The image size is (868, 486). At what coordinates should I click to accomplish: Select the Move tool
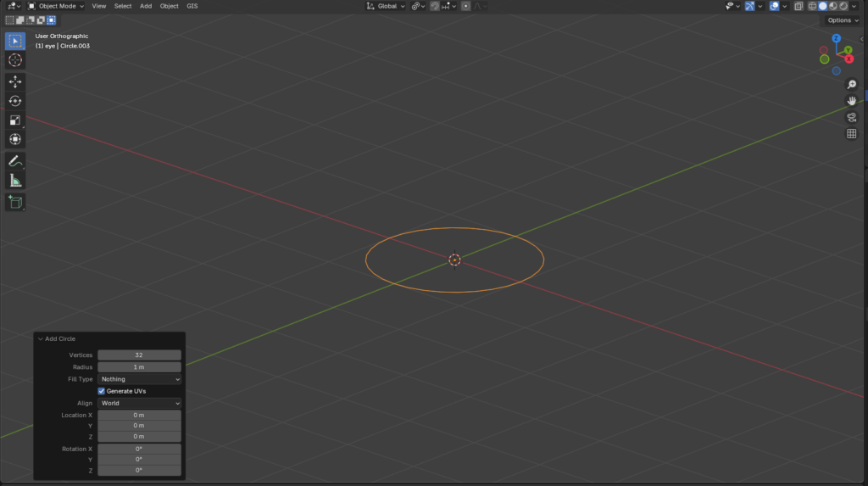click(x=15, y=81)
